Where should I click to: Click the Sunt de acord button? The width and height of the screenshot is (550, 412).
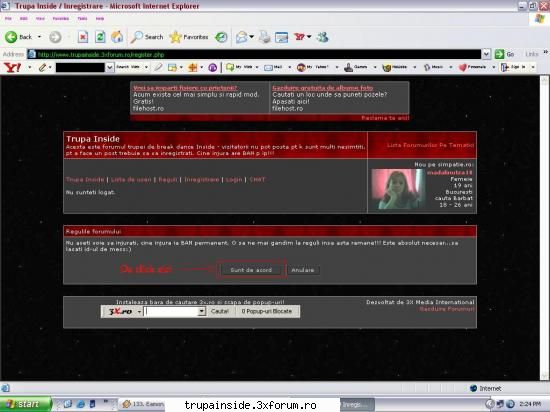pyautogui.click(x=251, y=270)
